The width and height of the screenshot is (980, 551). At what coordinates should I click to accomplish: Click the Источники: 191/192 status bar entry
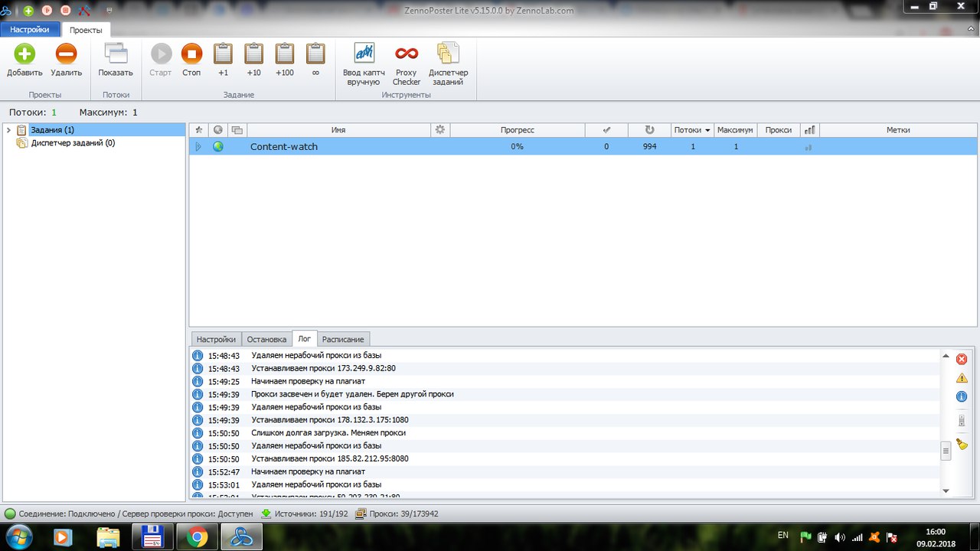[x=305, y=514]
